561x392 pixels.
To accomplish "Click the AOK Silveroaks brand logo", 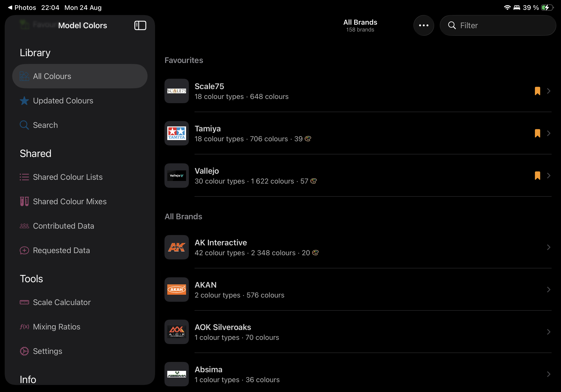I will [177, 332].
